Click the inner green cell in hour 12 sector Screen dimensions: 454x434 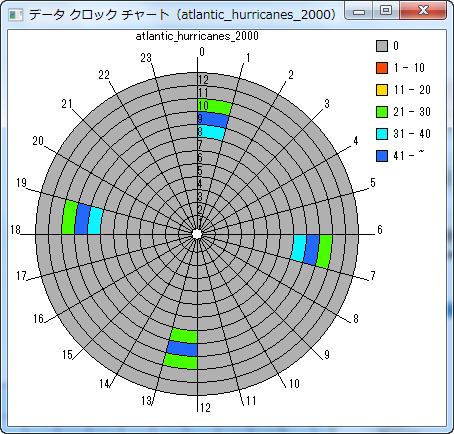184,336
